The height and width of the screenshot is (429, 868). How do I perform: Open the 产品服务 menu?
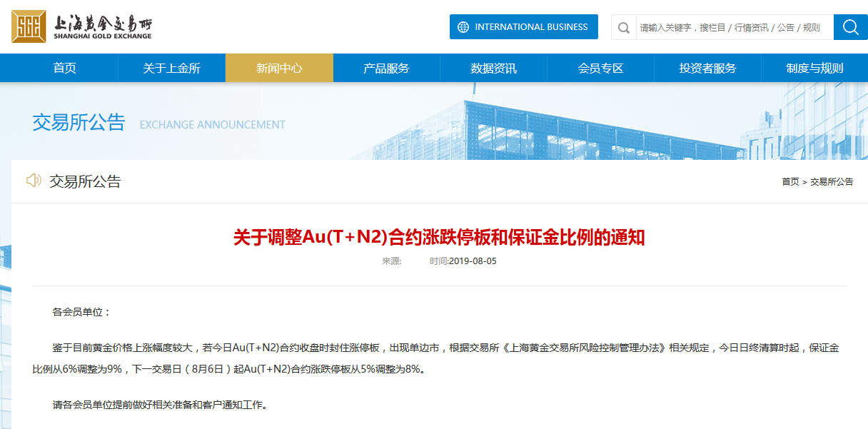[386, 68]
